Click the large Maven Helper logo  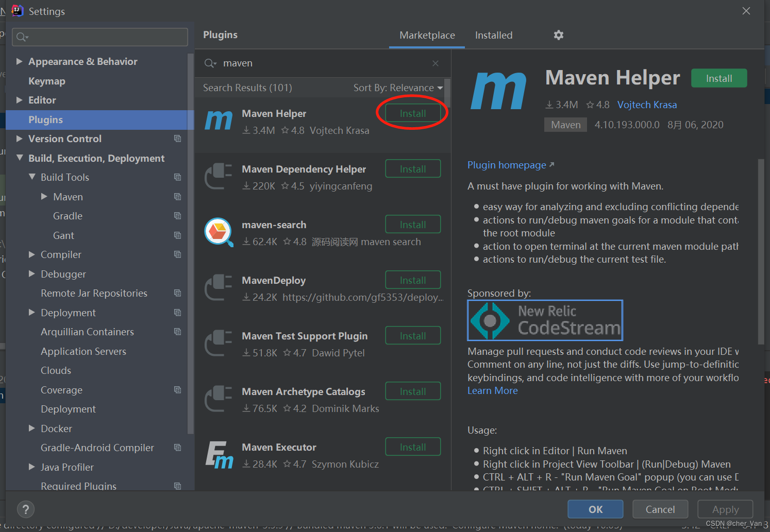(498, 91)
